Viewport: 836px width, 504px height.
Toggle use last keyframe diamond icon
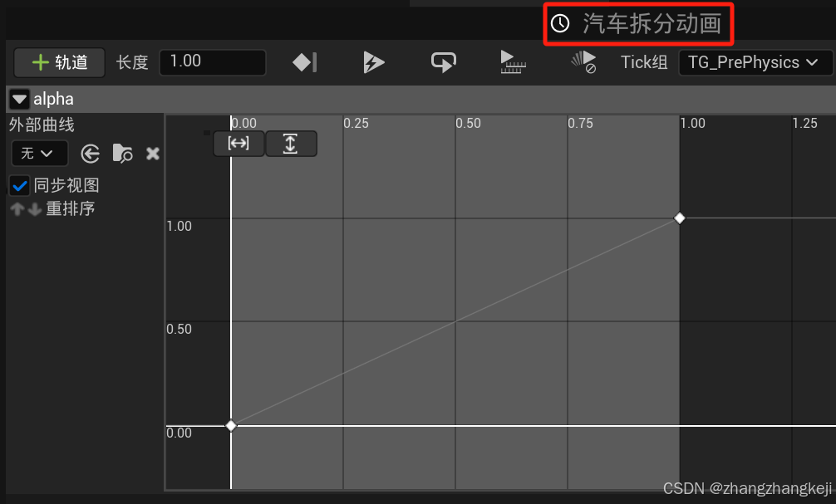[x=304, y=62]
